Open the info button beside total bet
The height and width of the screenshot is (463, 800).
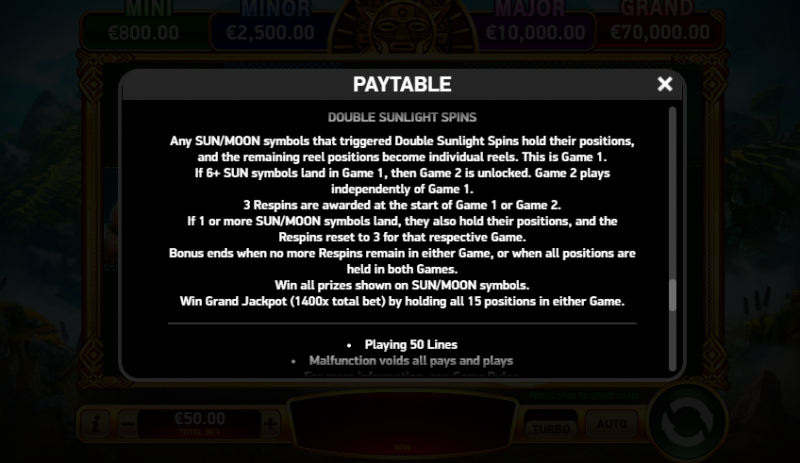tap(96, 424)
